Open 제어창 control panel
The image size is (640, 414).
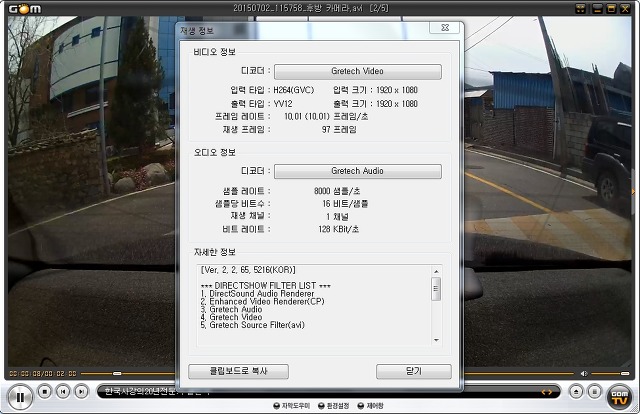click(371, 406)
